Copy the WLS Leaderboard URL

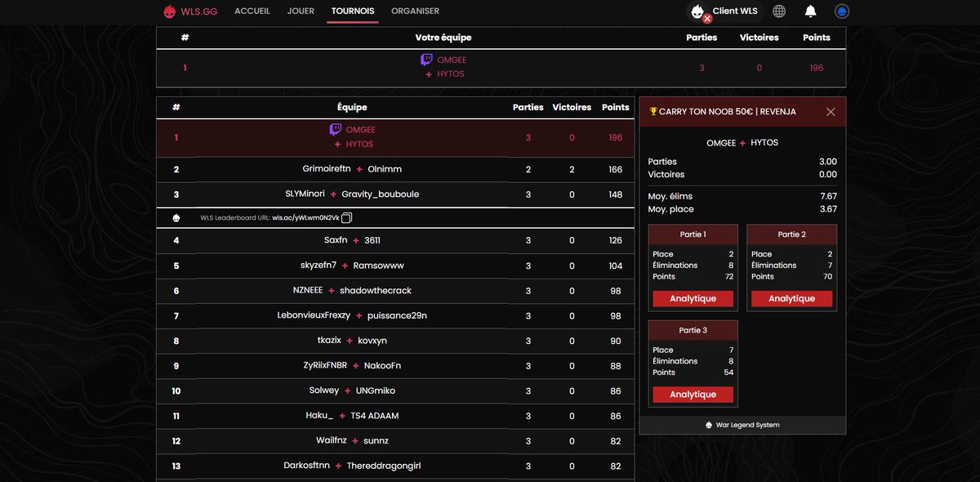pyautogui.click(x=347, y=218)
